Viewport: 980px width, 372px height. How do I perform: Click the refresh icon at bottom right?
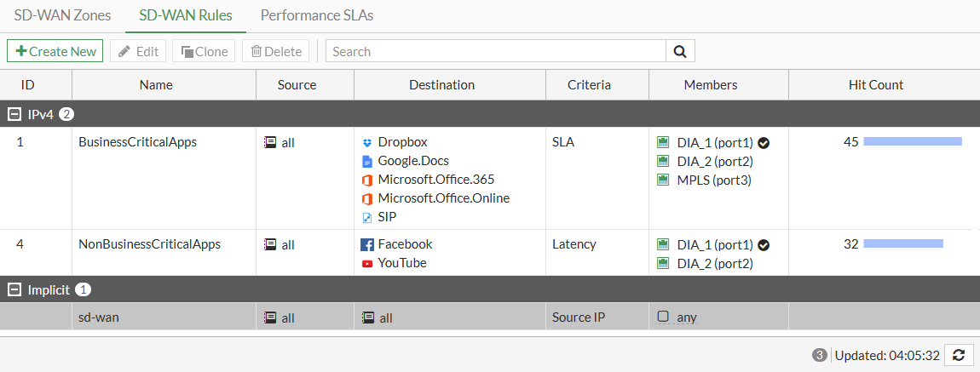point(959,355)
